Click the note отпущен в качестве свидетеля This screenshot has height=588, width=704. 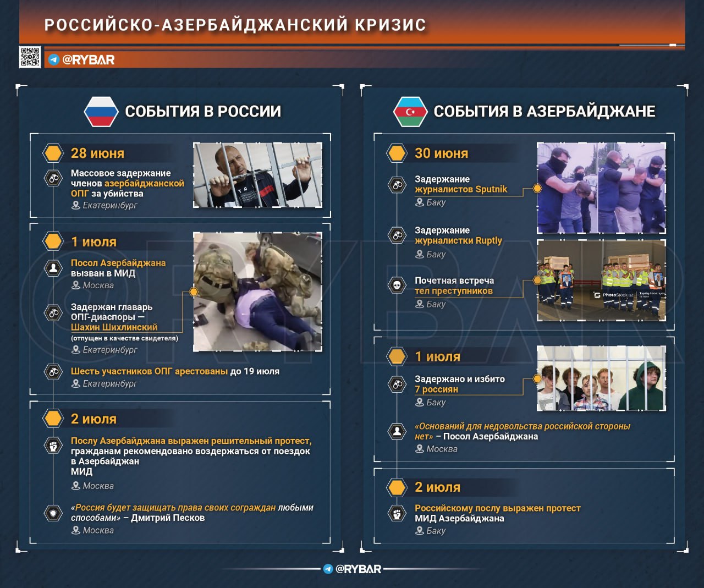pyautogui.click(x=124, y=338)
